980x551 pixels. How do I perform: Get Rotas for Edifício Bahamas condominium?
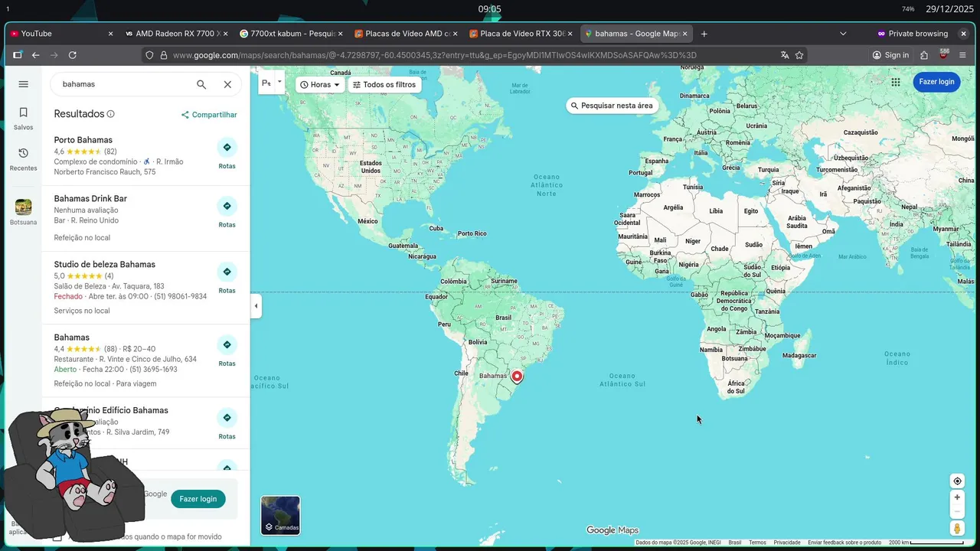227,423
